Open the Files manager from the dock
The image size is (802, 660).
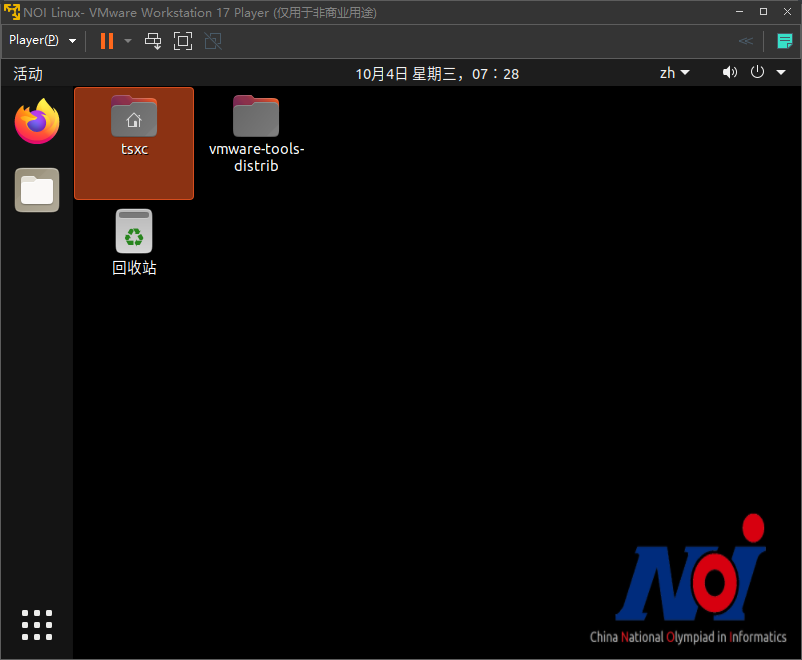tap(37, 190)
